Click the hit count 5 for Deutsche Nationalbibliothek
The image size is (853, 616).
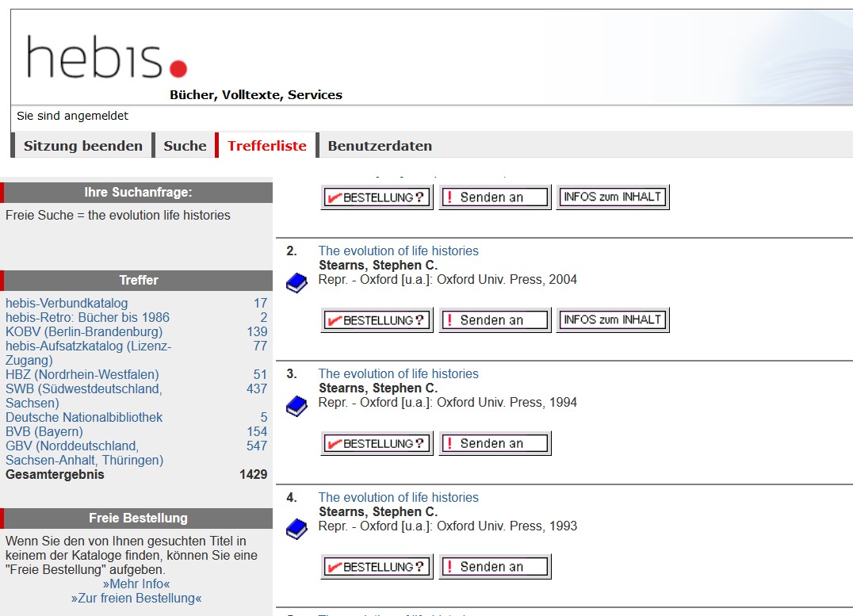pos(264,417)
